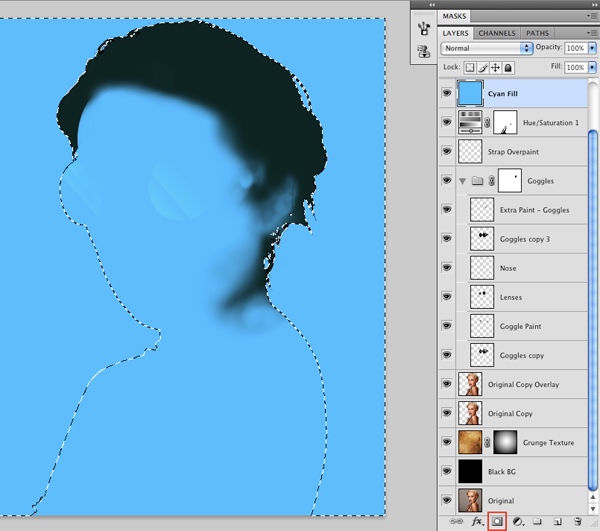Open the Masks panel options menu
Image resolution: width=600 pixels, height=531 pixels.
[x=592, y=16]
